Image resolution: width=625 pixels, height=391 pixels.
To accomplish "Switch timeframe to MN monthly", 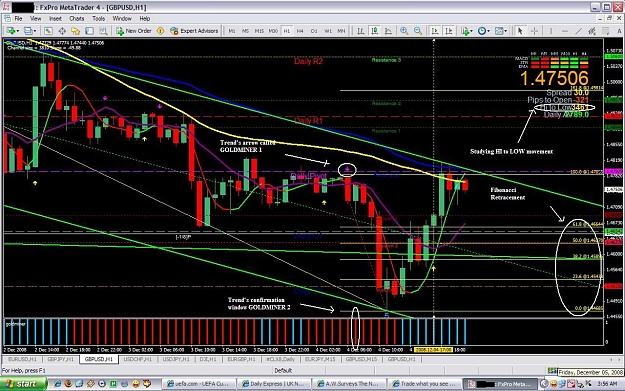I will 341,31.
